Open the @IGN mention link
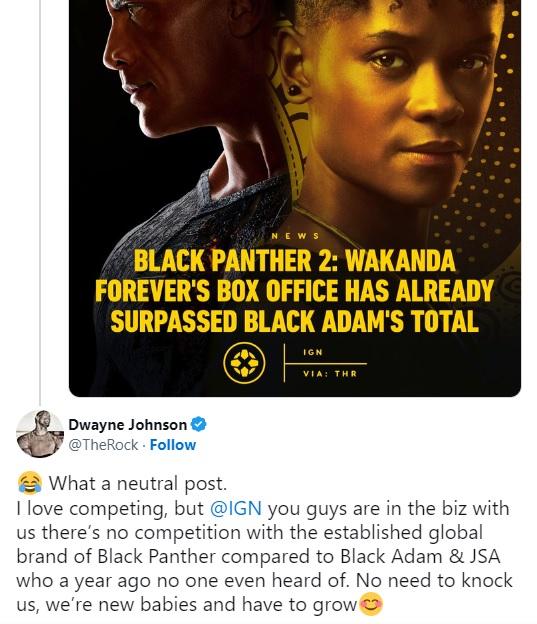537x624 pixels. click(x=236, y=508)
